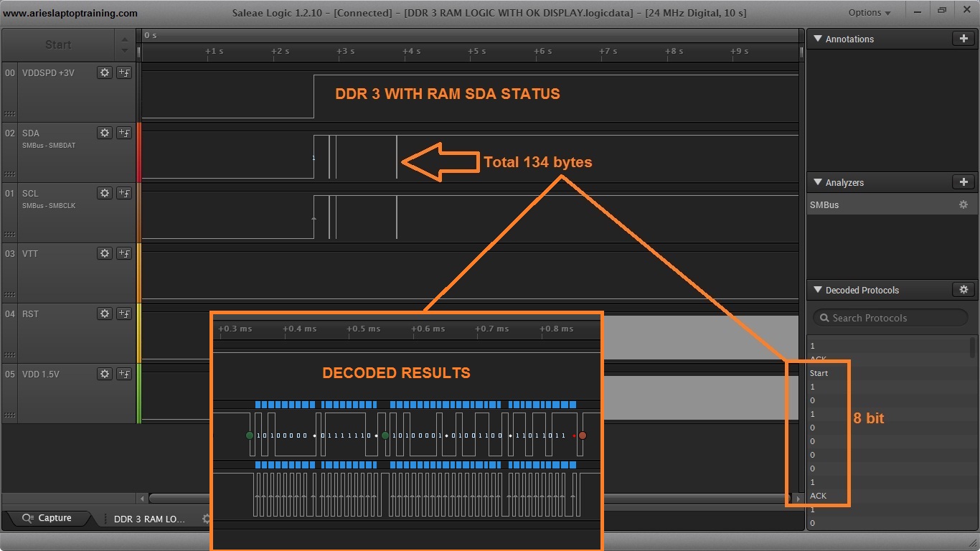This screenshot has height=551, width=980.
Task: Click the VDD 1.5V channel label
Action: [41, 374]
